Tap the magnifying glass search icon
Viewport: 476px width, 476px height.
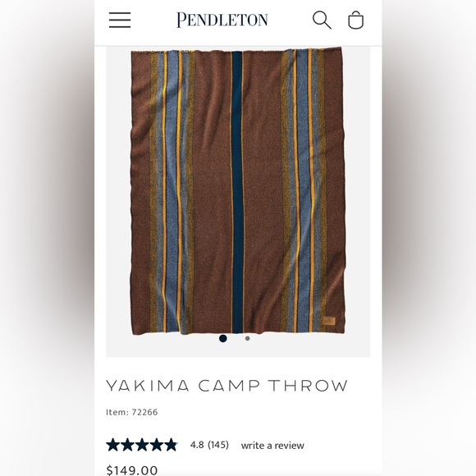coord(322,20)
